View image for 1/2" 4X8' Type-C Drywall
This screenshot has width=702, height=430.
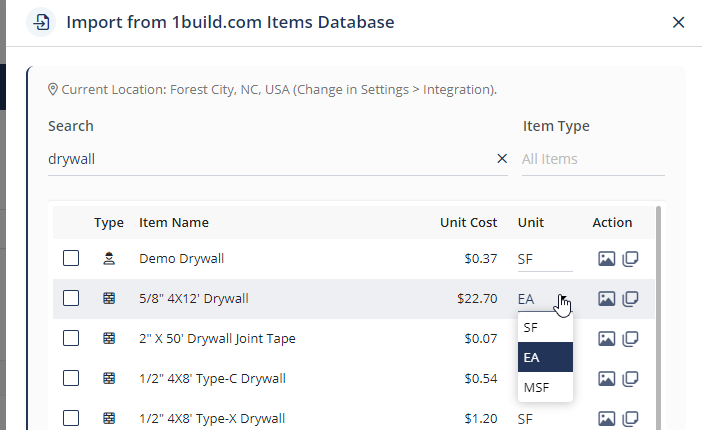pos(607,378)
